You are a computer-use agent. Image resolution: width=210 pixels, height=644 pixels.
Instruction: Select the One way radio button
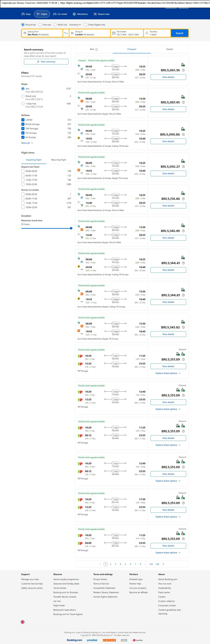pos(40,25)
